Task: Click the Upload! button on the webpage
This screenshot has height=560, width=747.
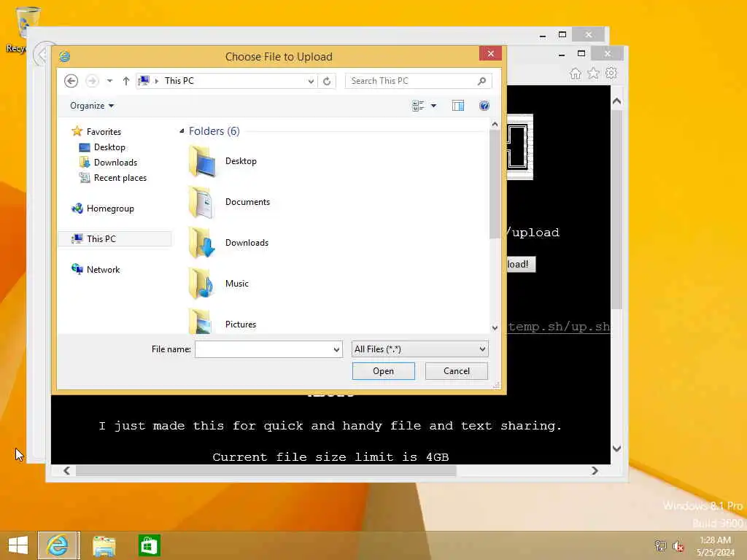Action: [x=520, y=264]
